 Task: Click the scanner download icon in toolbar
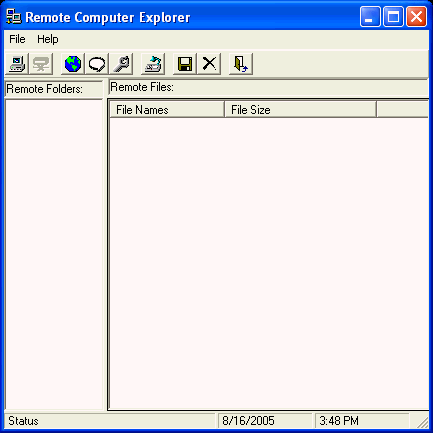coord(153,64)
